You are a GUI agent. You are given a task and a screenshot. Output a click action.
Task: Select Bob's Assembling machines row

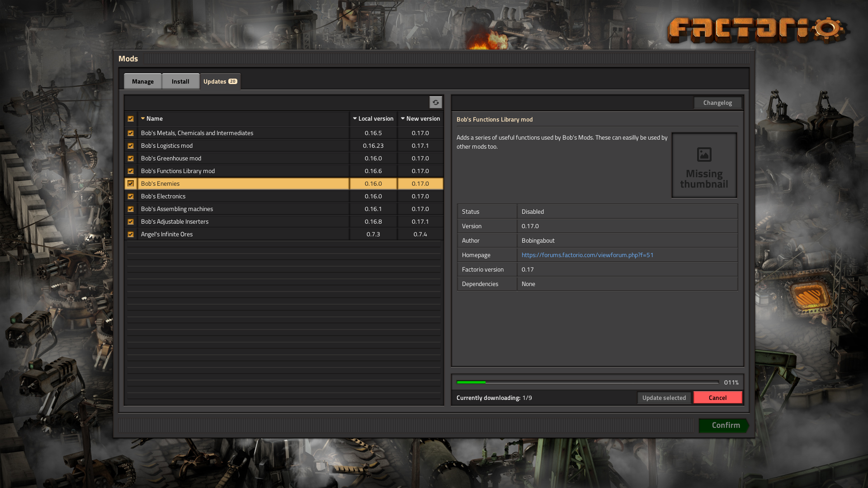[x=284, y=209]
